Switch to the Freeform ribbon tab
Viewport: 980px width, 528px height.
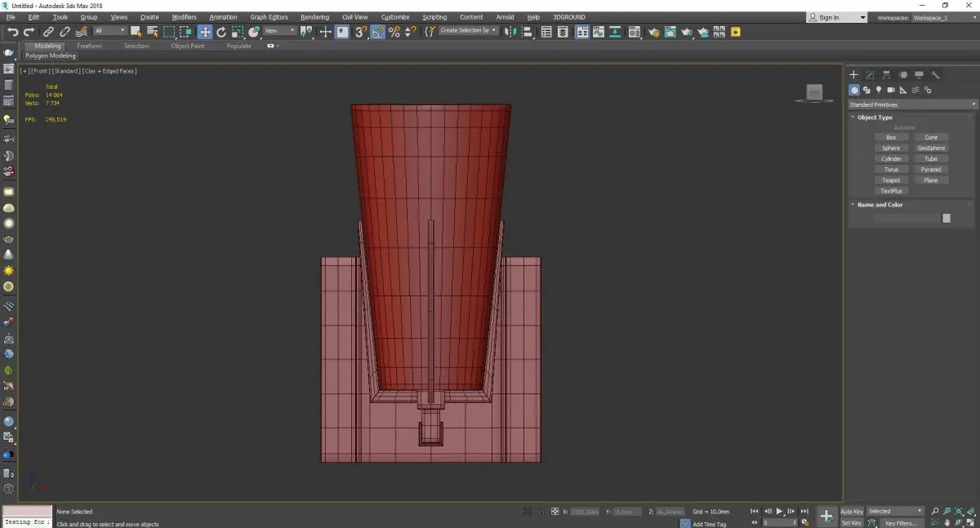[89, 46]
